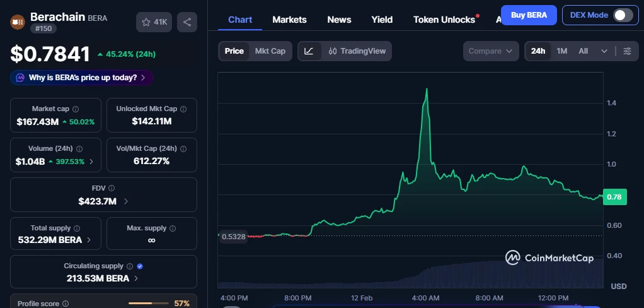Select the line chart icon

point(309,51)
